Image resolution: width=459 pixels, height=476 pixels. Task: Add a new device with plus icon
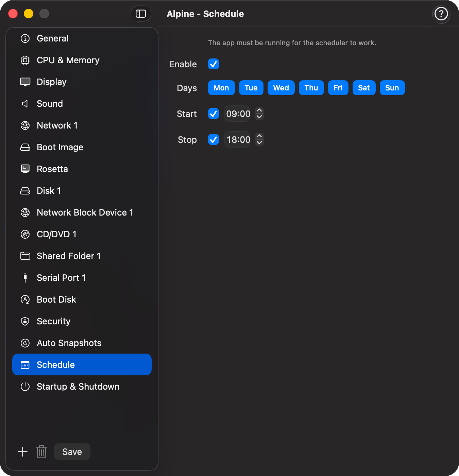coord(22,452)
